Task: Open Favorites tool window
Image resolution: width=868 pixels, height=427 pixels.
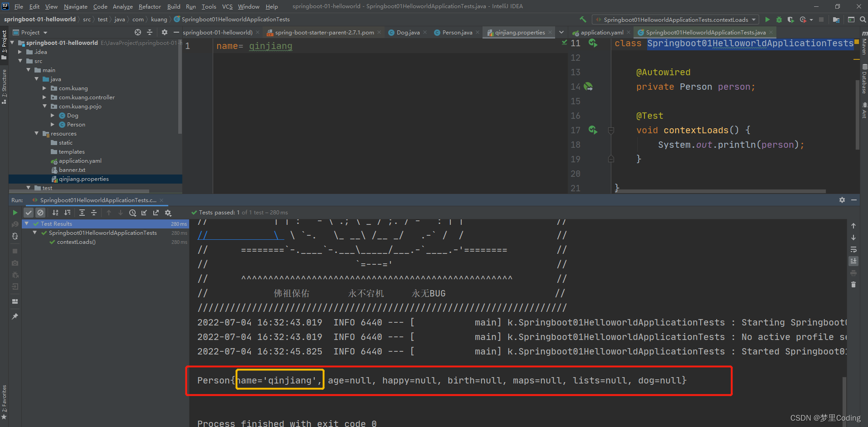Action: 4,401
